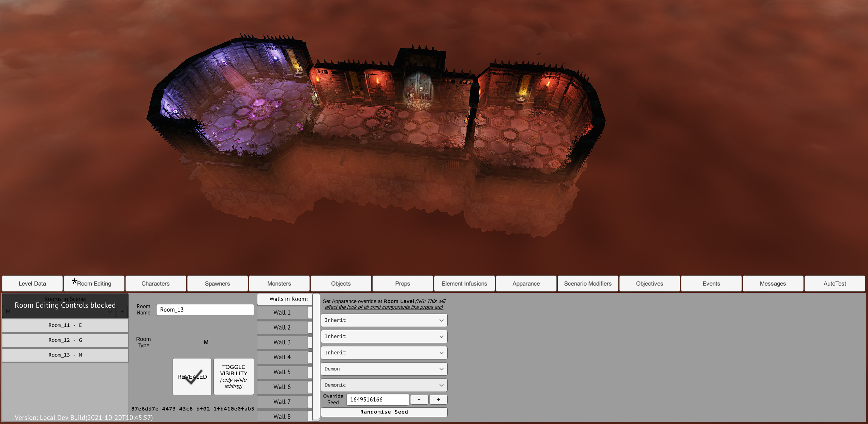Click the room GUID text 87e6dd7e-4473
The image size is (868, 424).
click(x=193, y=409)
